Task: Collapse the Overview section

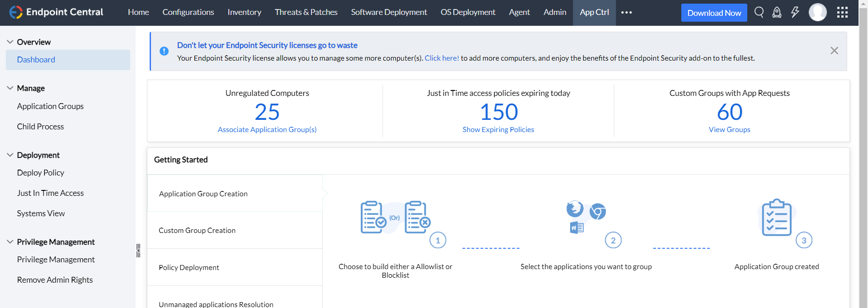Action: (x=10, y=42)
